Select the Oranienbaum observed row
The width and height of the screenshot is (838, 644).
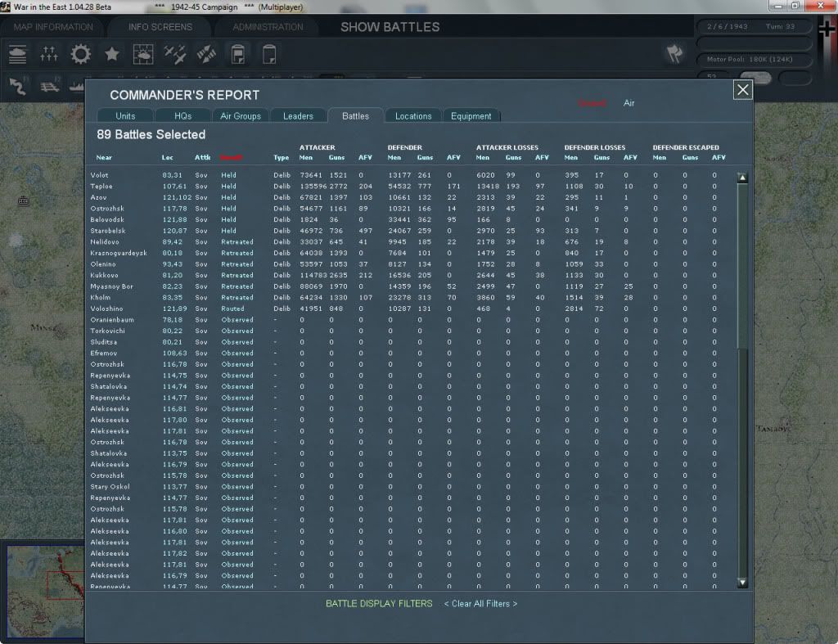click(411, 320)
